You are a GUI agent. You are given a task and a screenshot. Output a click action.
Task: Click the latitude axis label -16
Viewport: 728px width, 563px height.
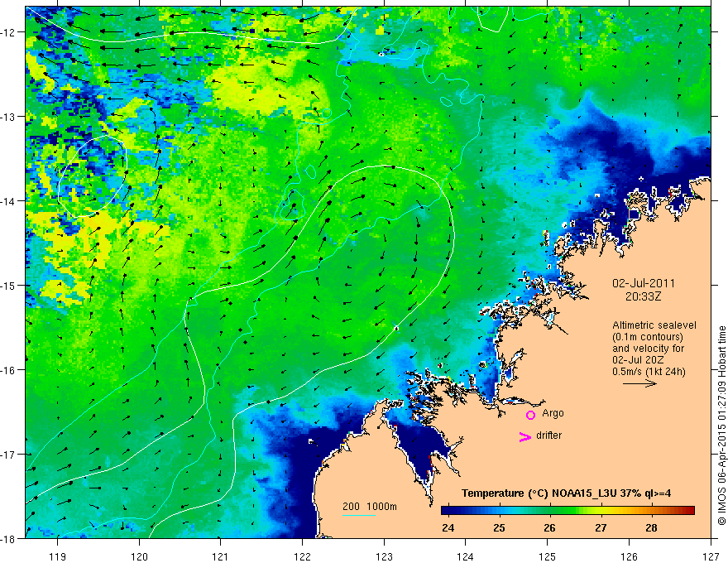click(8, 370)
